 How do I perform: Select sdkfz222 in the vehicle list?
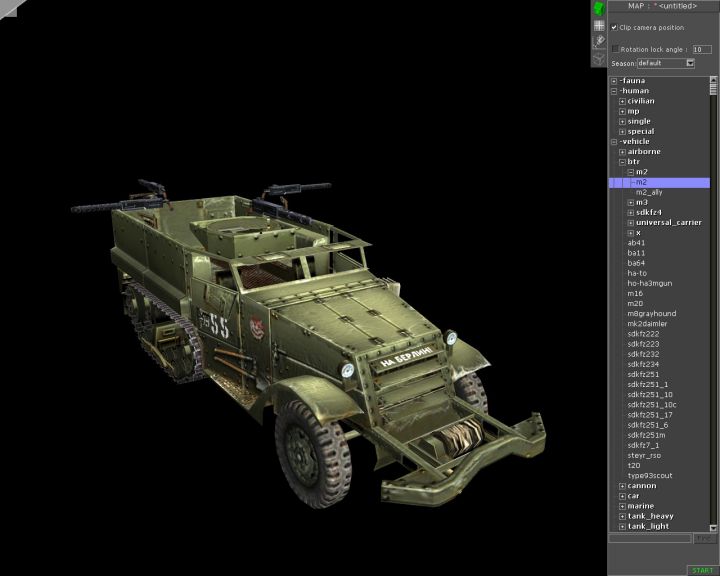click(x=644, y=334)
